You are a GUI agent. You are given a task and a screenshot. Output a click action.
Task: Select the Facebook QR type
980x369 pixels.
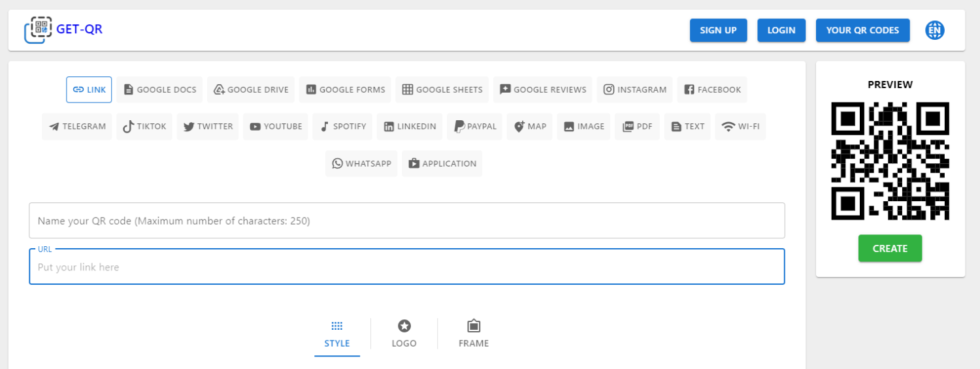pyautogui.click(x=712, y=89)
